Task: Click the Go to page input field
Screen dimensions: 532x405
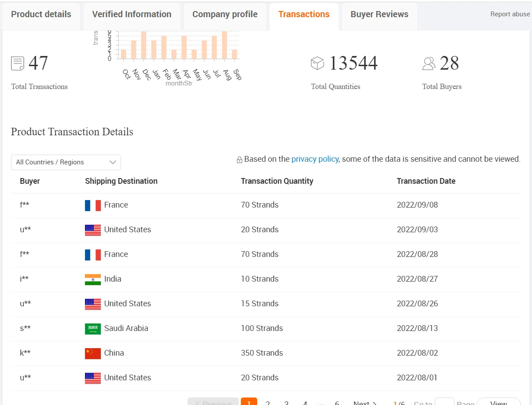Action: (x=444, y=402)
